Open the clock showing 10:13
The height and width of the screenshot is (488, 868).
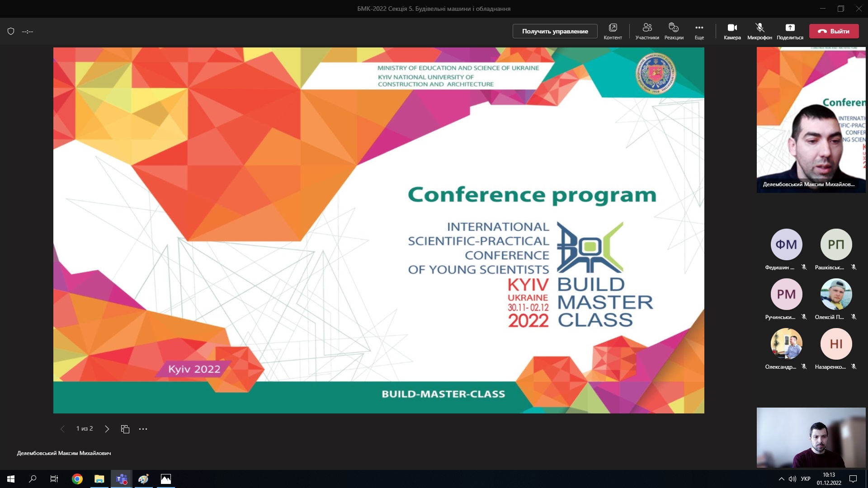coord(829,479)
